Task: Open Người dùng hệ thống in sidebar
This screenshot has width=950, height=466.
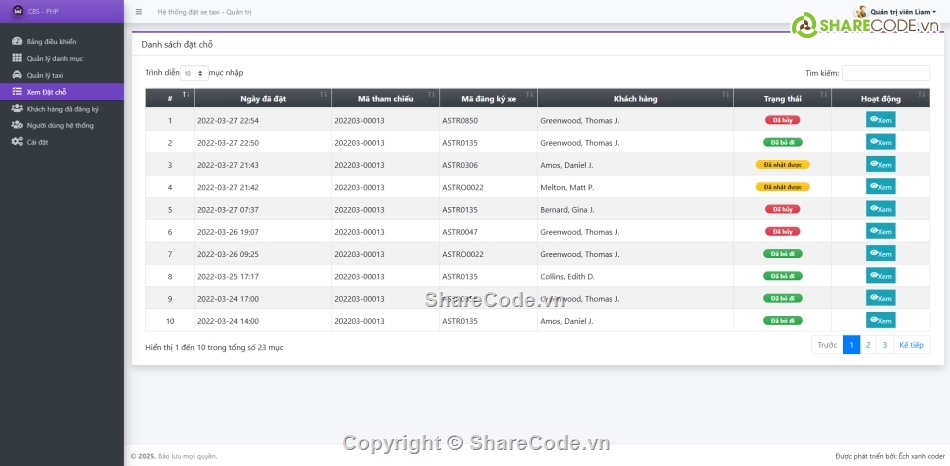Action: click(x=62, y=125)
